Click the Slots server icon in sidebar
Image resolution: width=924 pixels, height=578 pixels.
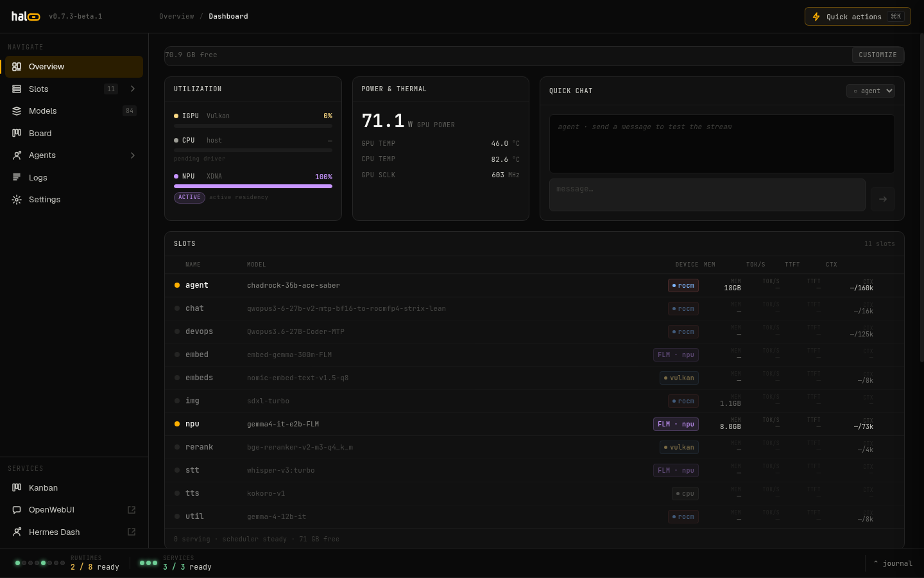coord(17,89)
